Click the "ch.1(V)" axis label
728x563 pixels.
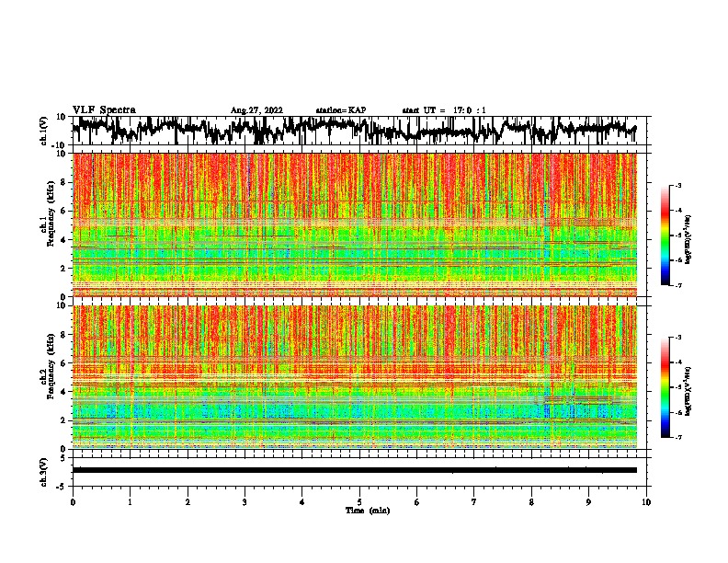tap(44, 131)
